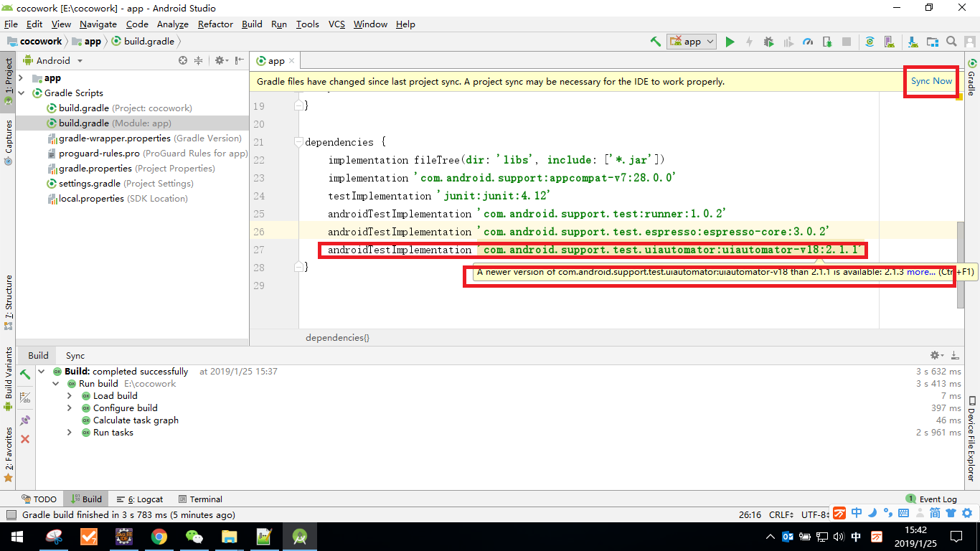Expand the Run tasks node
This screenshot has height=551, width=980.
tap(70, 433)
